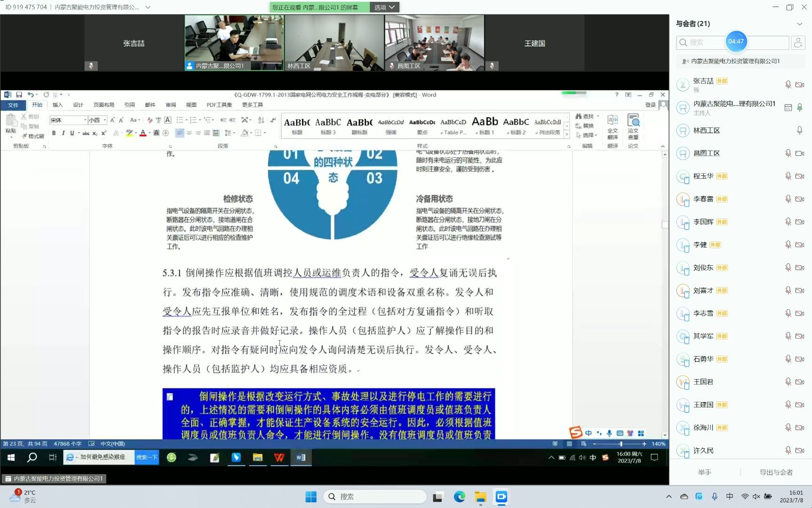Toggle camera icon for 李春雷

pos(799,199)
